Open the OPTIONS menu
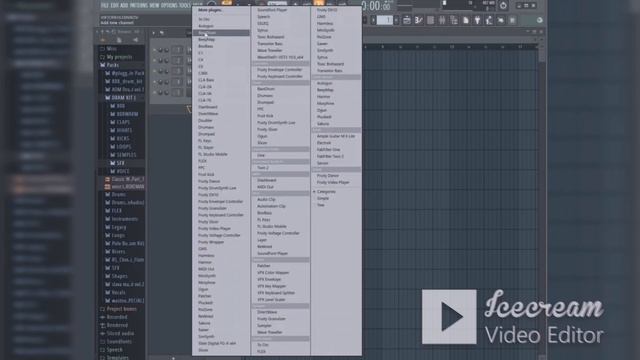Screen dimensions: 640x360 pos(169,5)
